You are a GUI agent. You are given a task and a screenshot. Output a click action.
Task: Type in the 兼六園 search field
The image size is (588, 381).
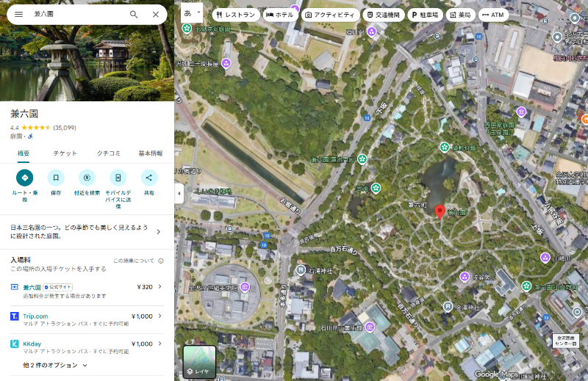(77, 14)
